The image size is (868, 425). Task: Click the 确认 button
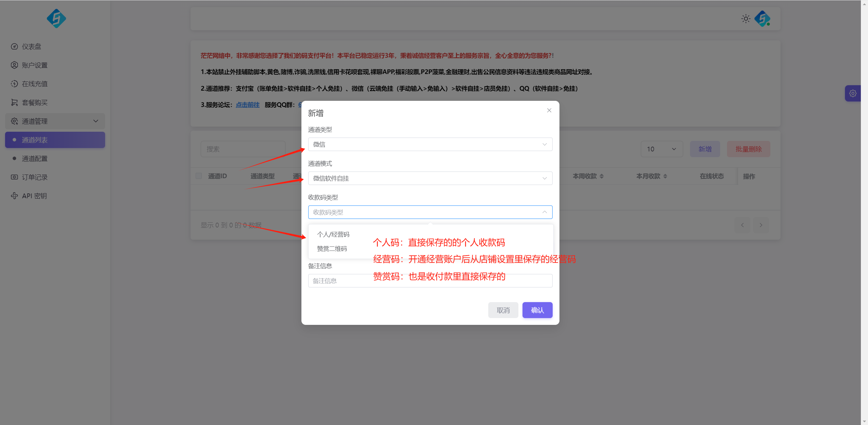pyautogui.click(x=537, y=310)
